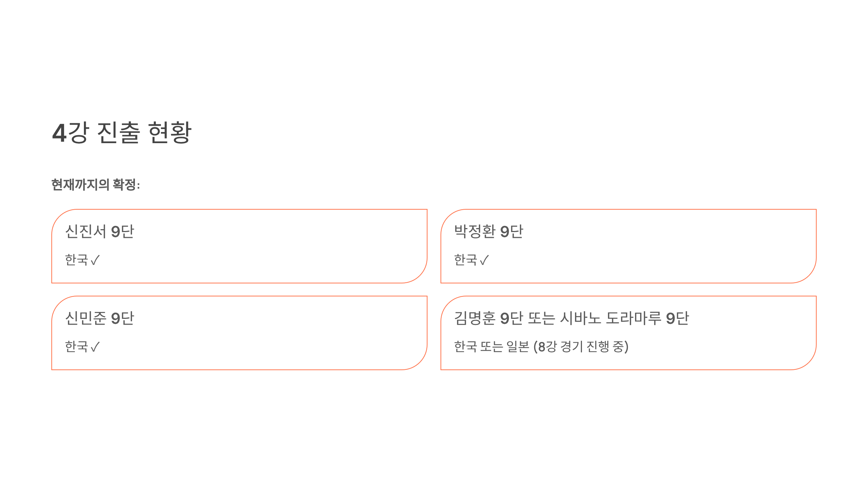Click the 김명훈 9단 또는 시바노 card
The width and height of the screenshot is (868, 488).
(x=629, y=333)
